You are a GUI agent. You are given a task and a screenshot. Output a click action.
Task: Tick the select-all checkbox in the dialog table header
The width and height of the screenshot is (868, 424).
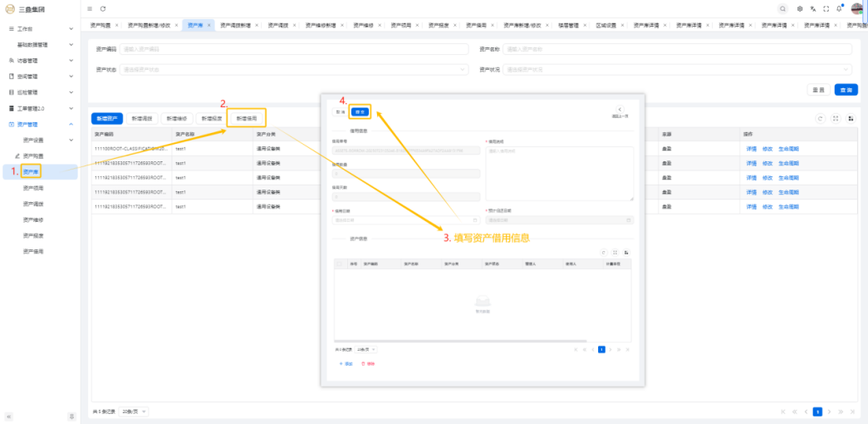pos(339,264)
